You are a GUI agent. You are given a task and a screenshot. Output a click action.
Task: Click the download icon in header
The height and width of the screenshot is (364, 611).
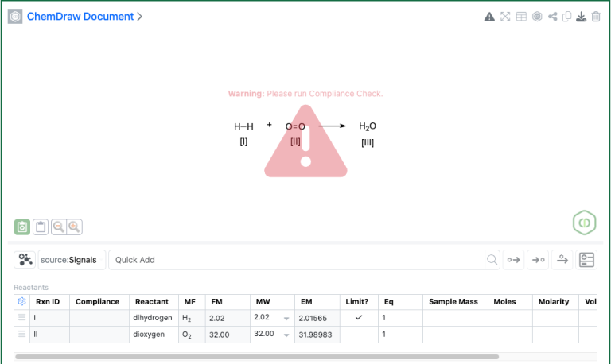[x=581, y=17]
